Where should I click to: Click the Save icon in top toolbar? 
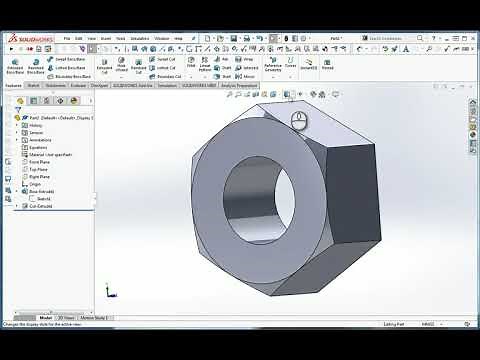(x=234, y=38)
